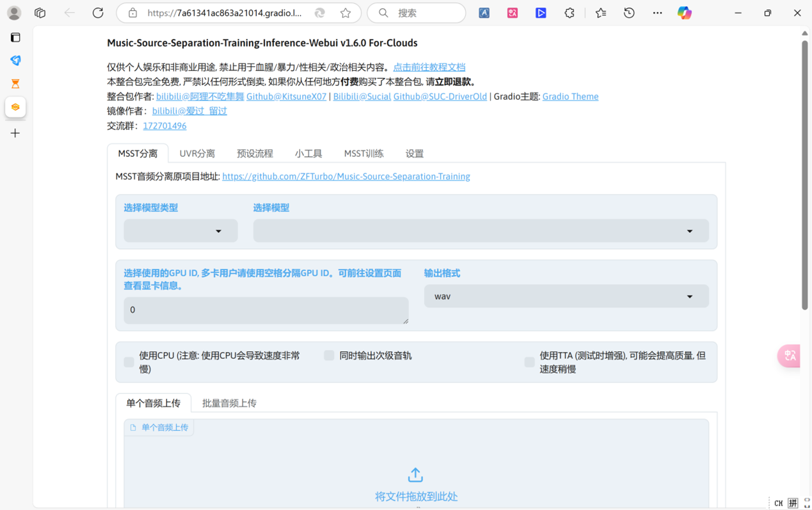
Task: Open the 选择模型 dropdown list
Action: click(x=481, y=231)
